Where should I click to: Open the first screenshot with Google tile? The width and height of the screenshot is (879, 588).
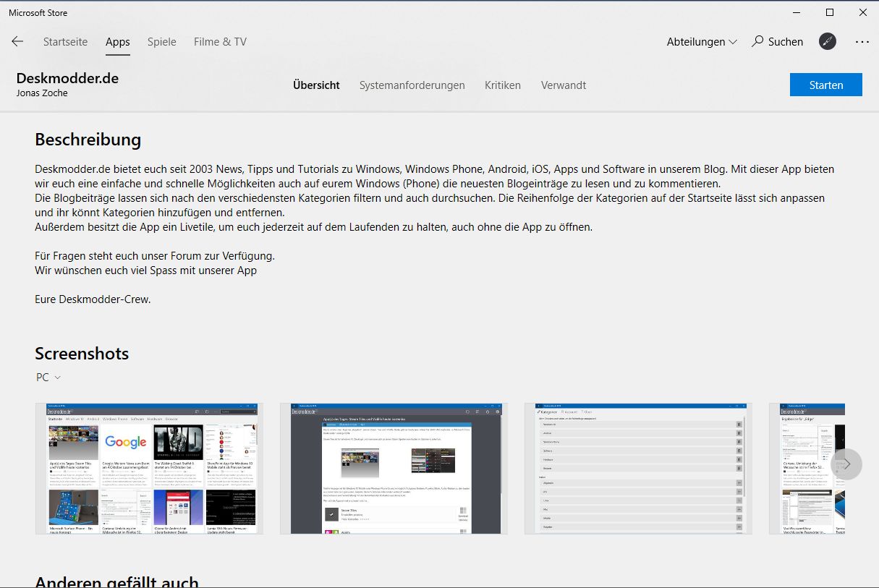click(149, 469)
